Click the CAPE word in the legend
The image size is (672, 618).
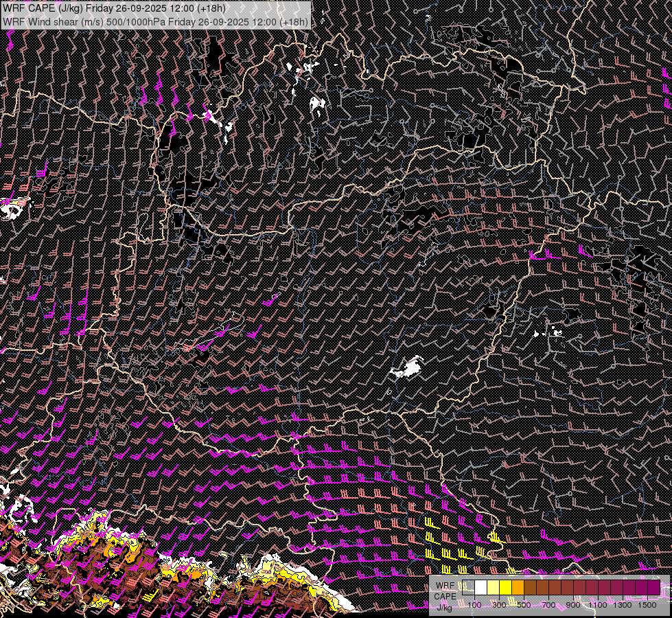click(x=445, y=596)
